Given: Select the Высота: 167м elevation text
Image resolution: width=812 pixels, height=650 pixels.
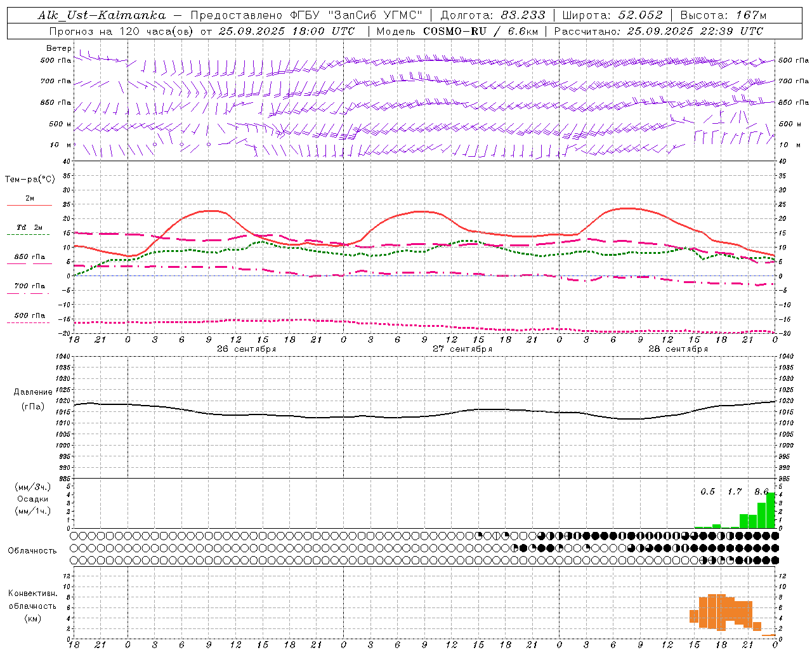Looking at the screenshot, I should (x=723, y=15).
